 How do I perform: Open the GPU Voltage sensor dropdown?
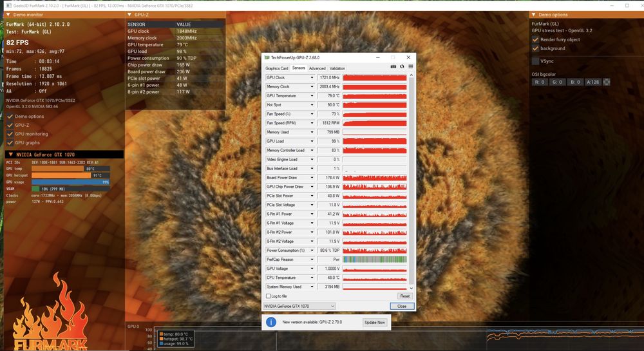(312, 269)
